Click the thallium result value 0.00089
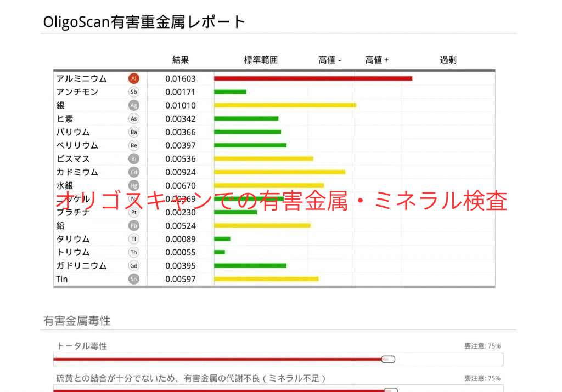This screenshot has height=392, width=562. pos(180,239)
